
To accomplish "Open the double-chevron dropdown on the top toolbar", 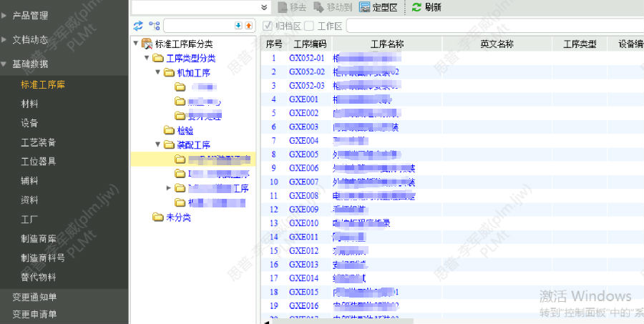I will point(265,7).
